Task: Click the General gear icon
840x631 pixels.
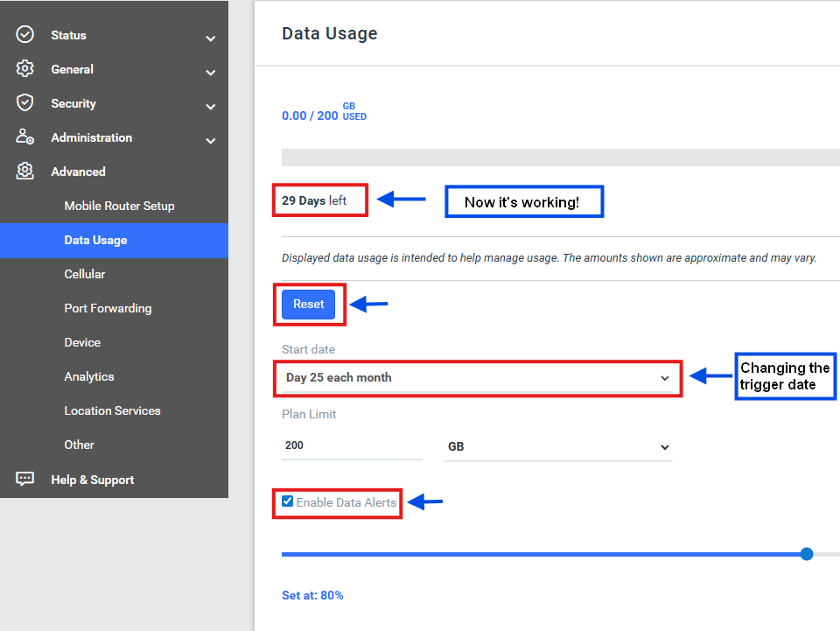Action: pos(25,69)
